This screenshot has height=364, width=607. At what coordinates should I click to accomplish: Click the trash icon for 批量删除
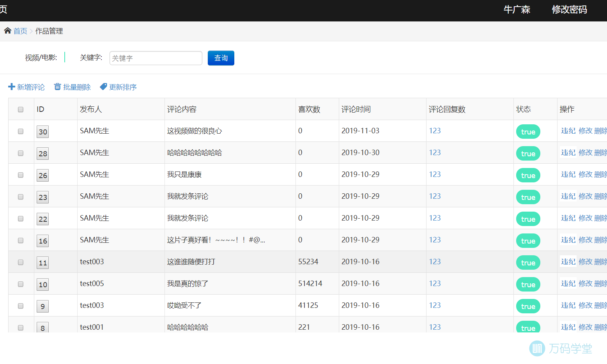57,87
